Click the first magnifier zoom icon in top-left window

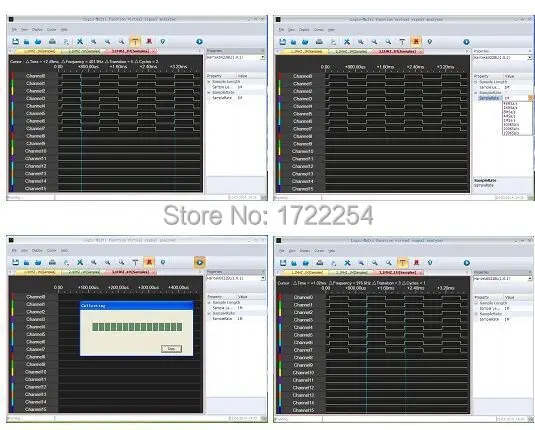[x=93, y=41]
